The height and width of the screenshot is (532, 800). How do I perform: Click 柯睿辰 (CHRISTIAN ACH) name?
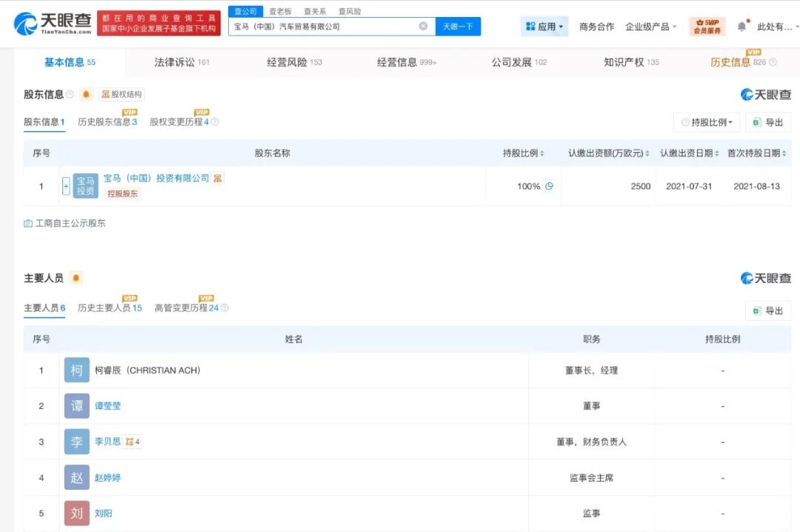147,370
